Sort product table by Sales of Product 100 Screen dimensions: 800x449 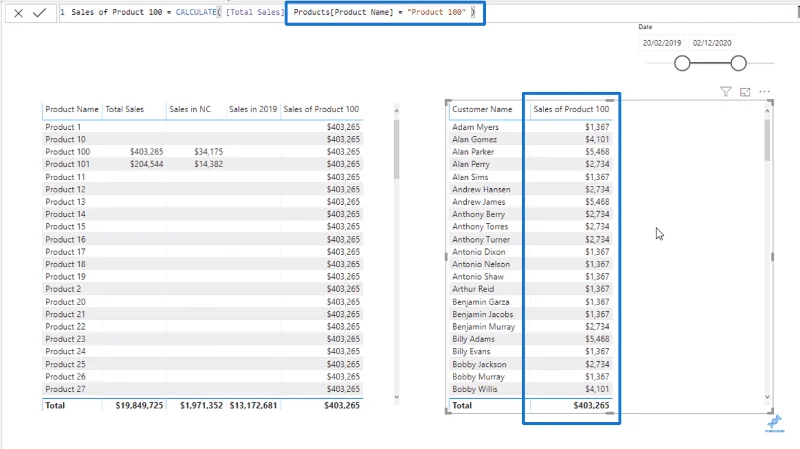pos(321,109)
